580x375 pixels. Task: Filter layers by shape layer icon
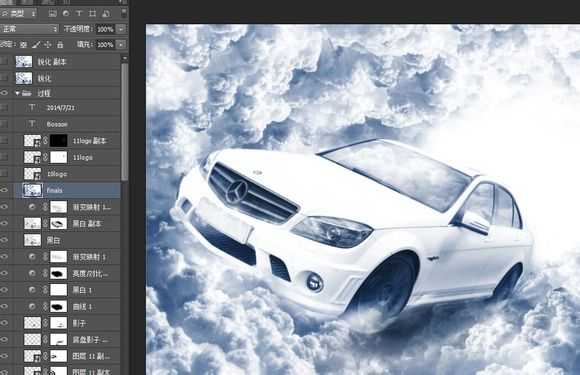click(x=92, y=14)
